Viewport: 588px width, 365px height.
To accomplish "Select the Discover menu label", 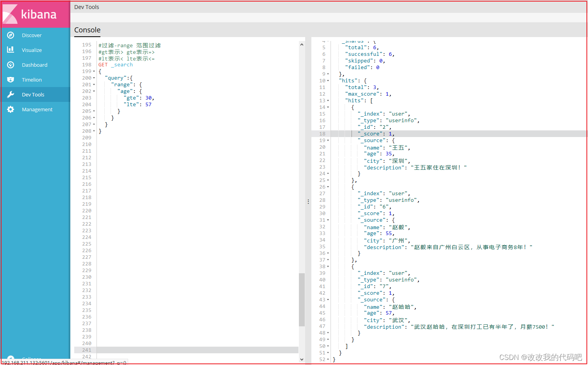I will (x=32, y=35).
